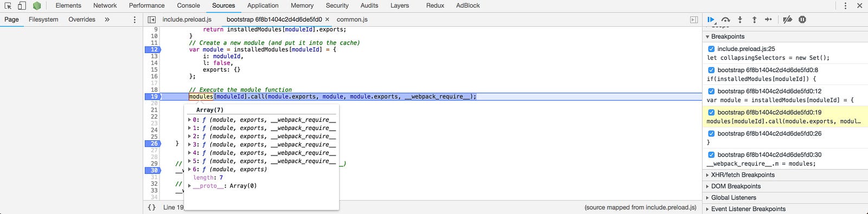Image resolution: width=868 pixels, height=214 pixels.
Task: Uncheck the bootstrap :12 breakpoint
Action: [711, 91]
